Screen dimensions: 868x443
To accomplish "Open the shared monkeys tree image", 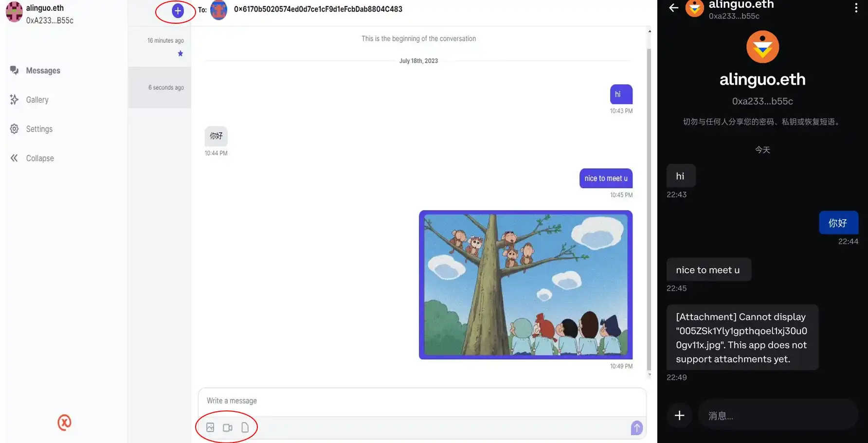I will pyautogui.click(x=525, y=285).
